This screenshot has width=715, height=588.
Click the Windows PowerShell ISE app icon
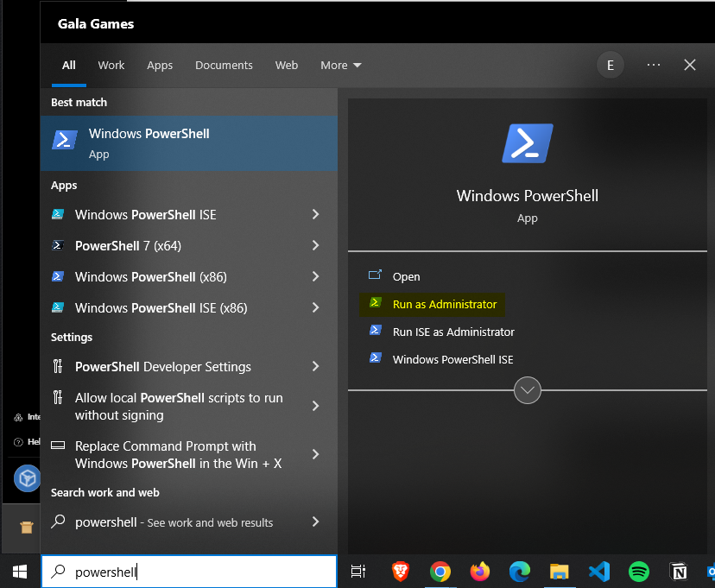pos(58,214)
